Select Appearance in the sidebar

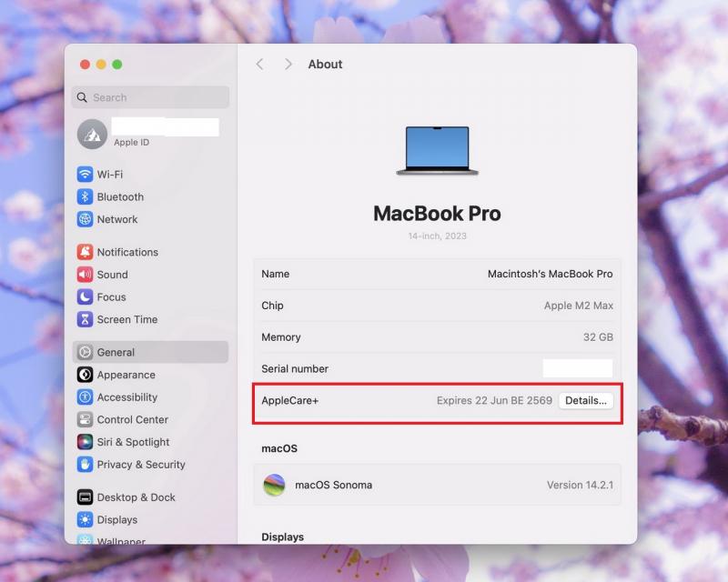[126, 375]
